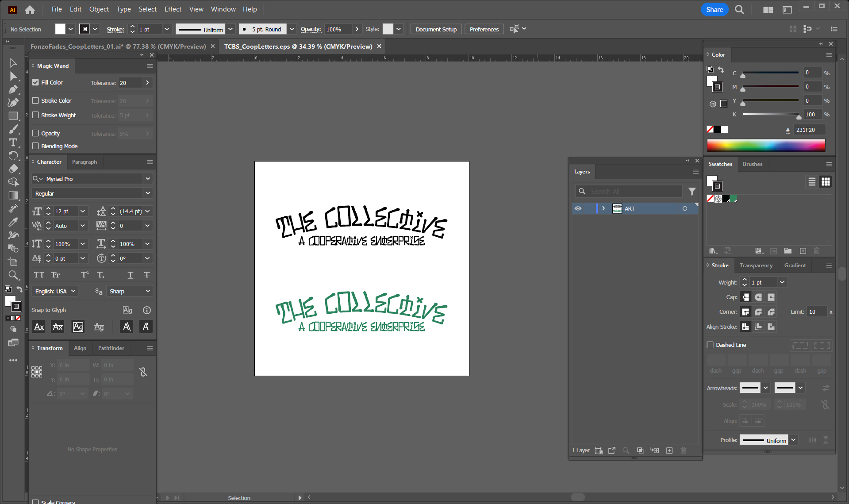Click Underline icon in Character panel
Viewport: 849px width, 504px height.
tap(131, 275)
